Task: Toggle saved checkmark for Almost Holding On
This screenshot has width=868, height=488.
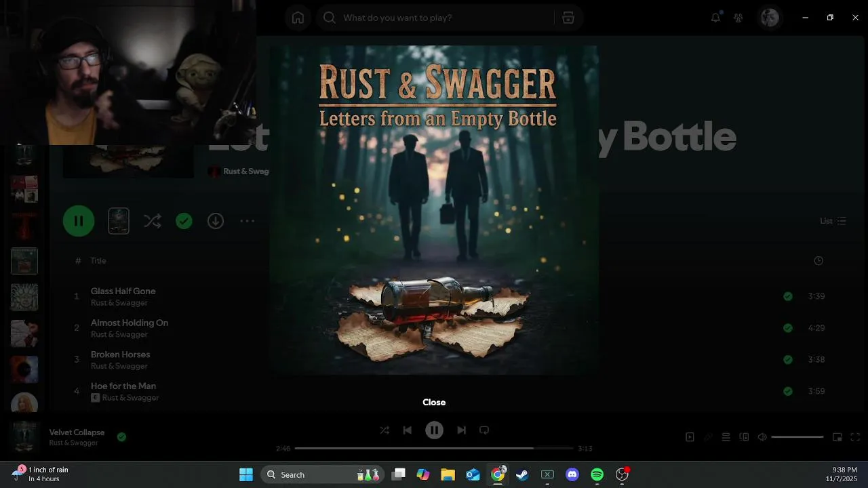Action: (x=788, y=328)
